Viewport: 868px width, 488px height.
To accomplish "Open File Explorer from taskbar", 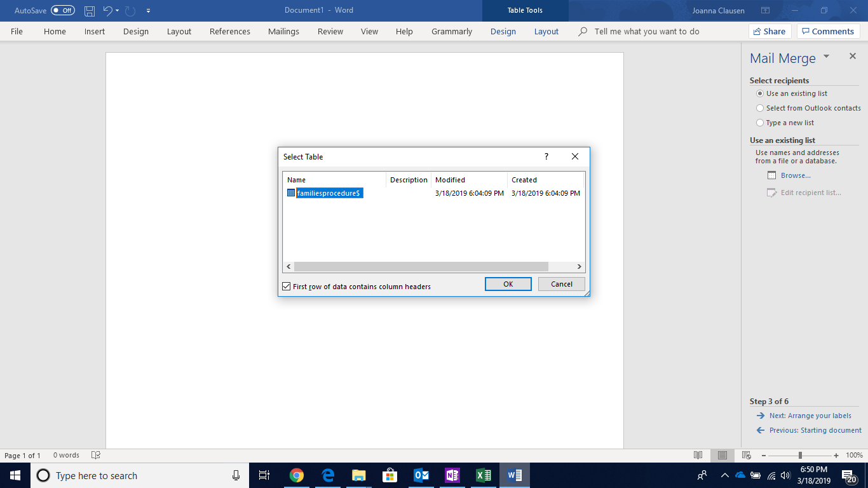I will [x=359, y=475].
